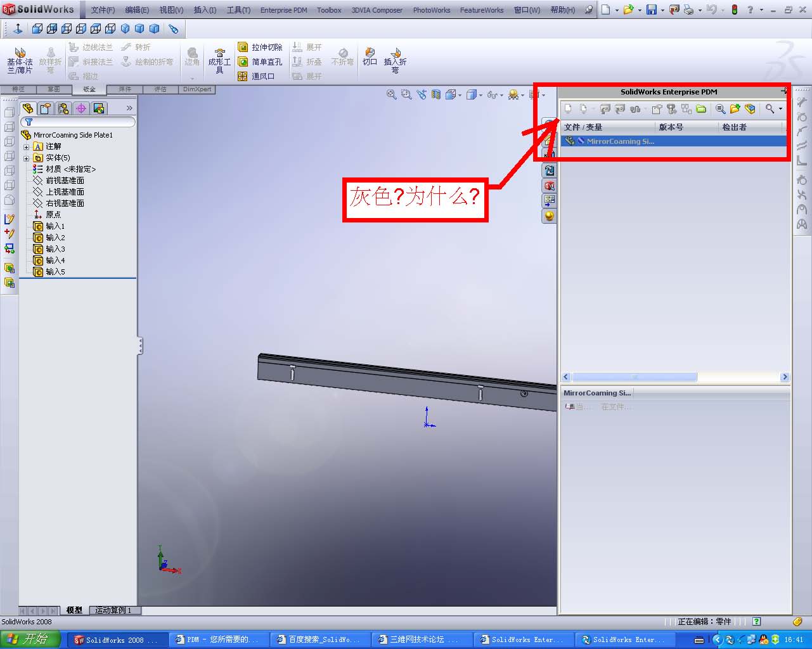Choose the 简单直孔 simple hole tool
812x649 pixels.
(261, 61)
